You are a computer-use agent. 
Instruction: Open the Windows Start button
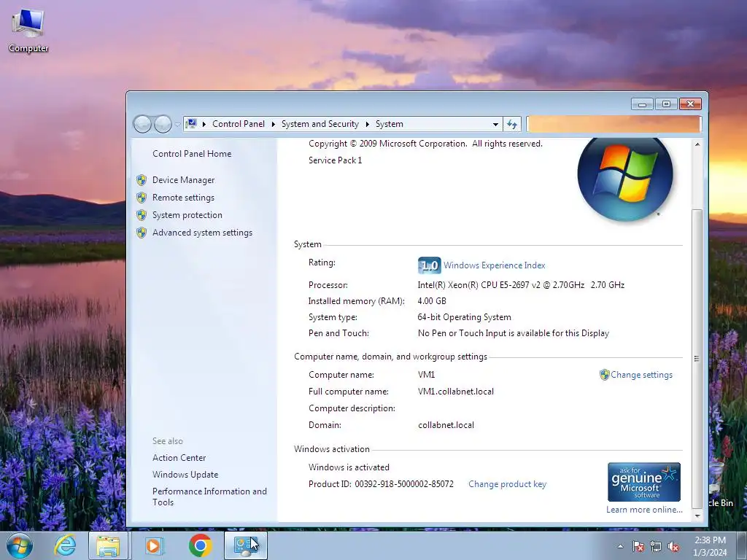pos(20,545)
